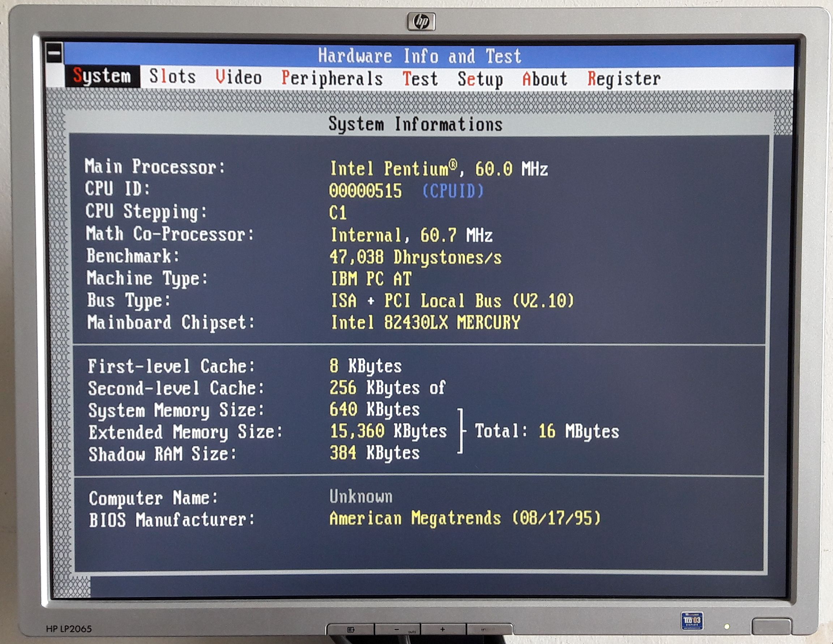Click the 'Hardware Info and Test' title bar

(x=429, y=56)
